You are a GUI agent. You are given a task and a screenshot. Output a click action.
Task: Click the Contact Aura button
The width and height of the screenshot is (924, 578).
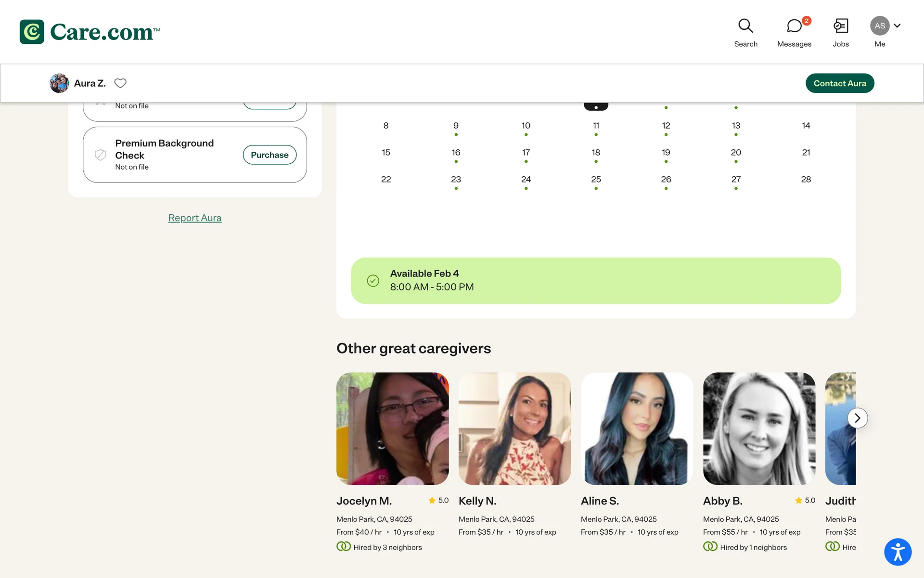coord(839,83)
